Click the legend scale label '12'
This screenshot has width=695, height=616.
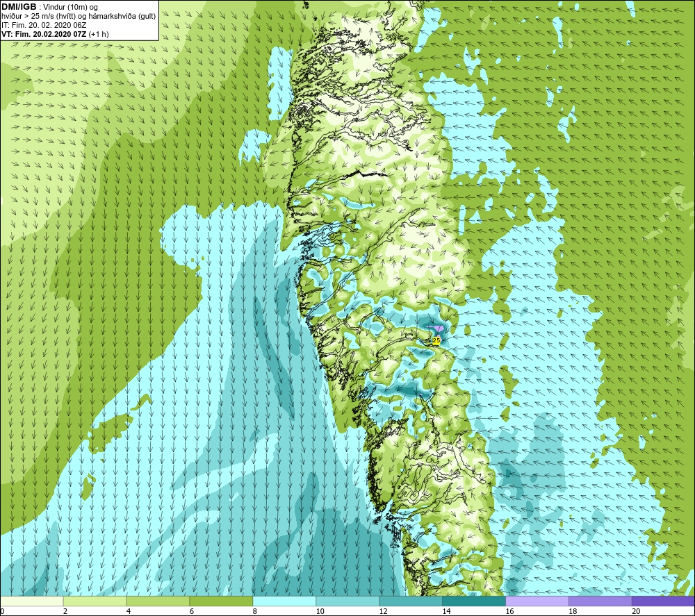click(383, 611)
